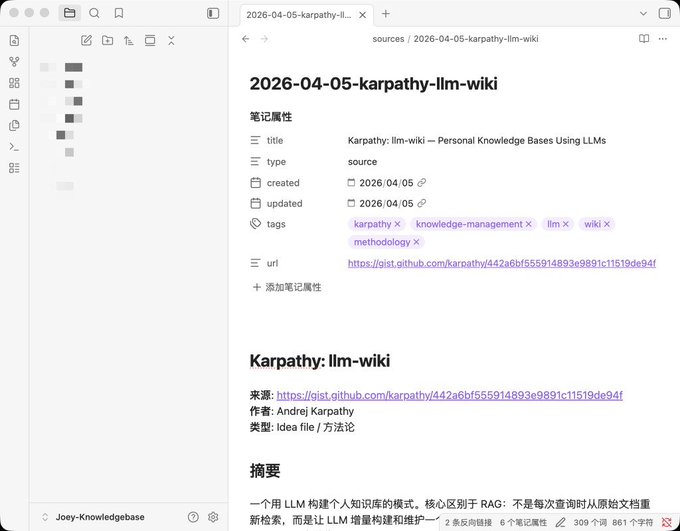Open the 来源 gist GitHub link
The height and width of the screenshot is (531, 680).
pyautogui.click(x=449, y=395)
